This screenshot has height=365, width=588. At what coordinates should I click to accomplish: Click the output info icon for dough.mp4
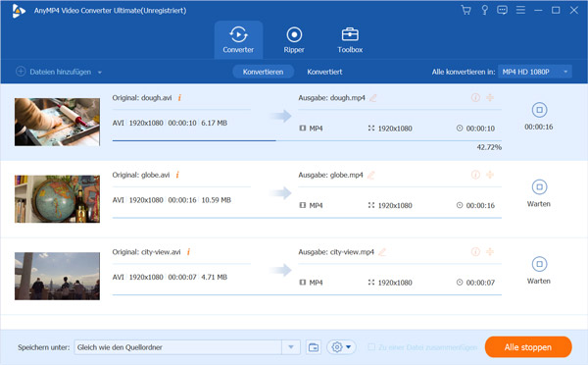coord(475,98)
